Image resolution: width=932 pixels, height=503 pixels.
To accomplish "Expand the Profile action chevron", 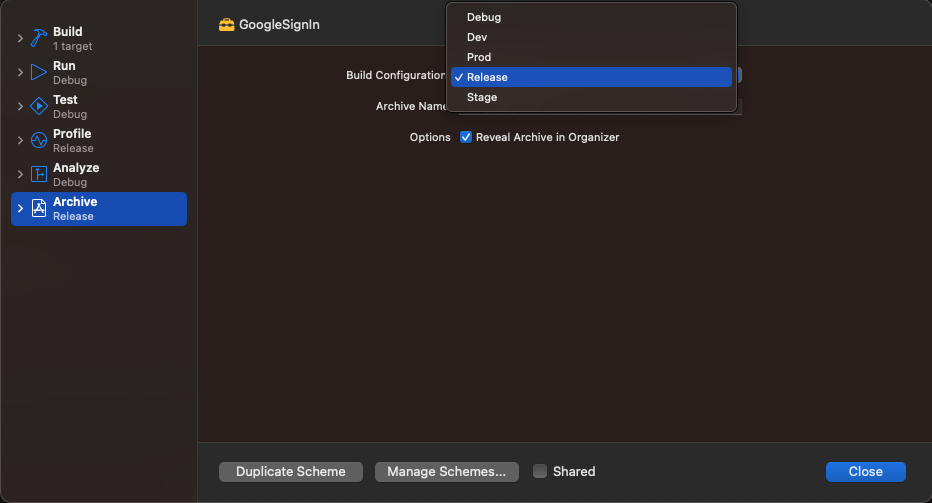I will point(20,140).
